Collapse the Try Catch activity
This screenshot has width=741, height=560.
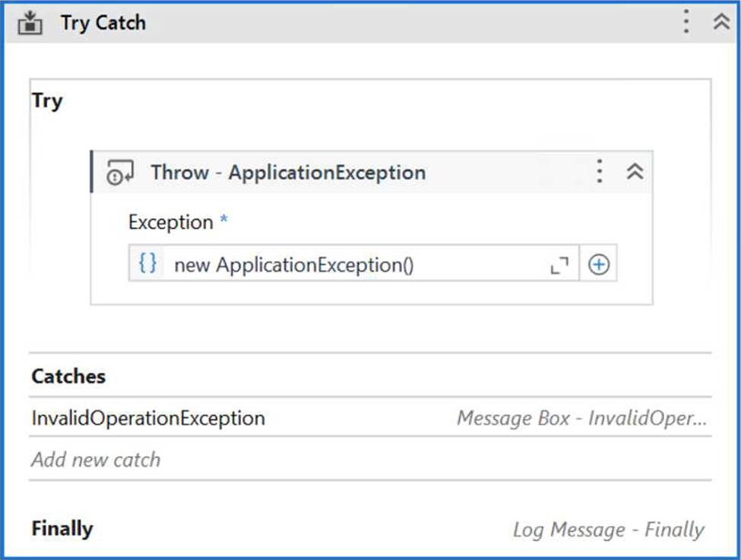click(x=722, y=21)
